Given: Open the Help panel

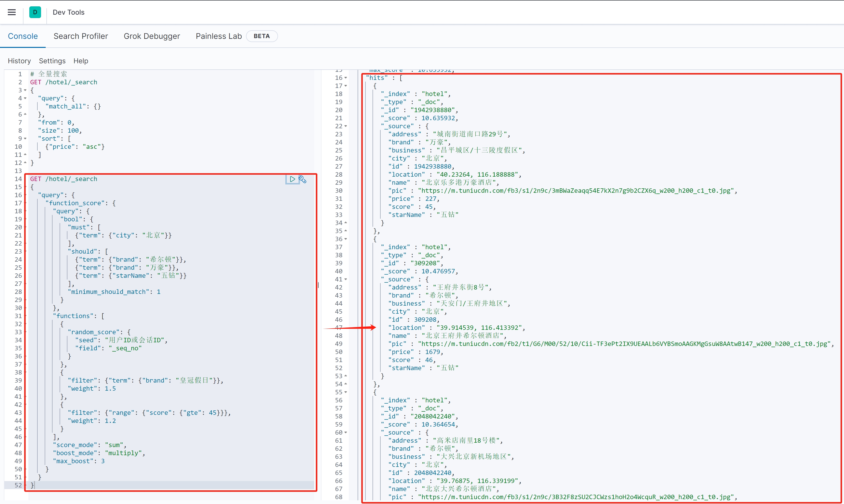Looking at the screenshot, I should pyautogui.click(x=81, y=61).
